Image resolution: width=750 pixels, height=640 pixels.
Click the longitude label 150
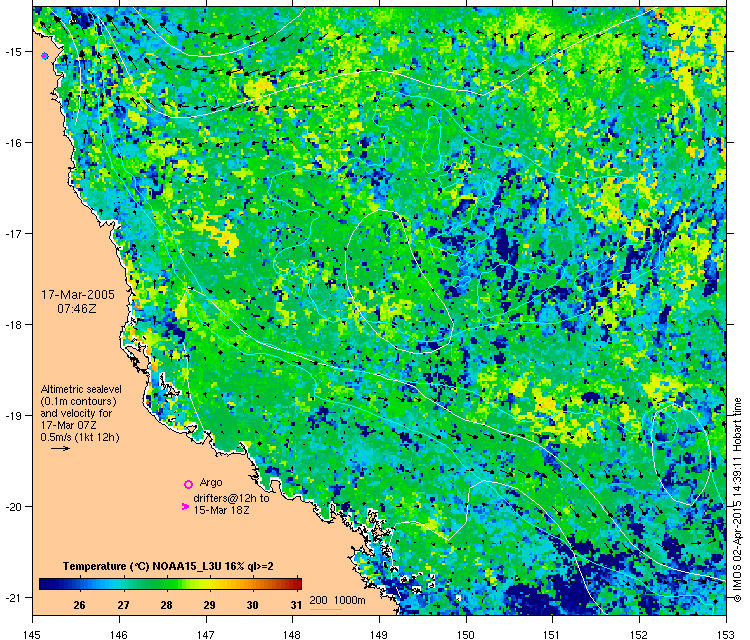click(466, 635)
